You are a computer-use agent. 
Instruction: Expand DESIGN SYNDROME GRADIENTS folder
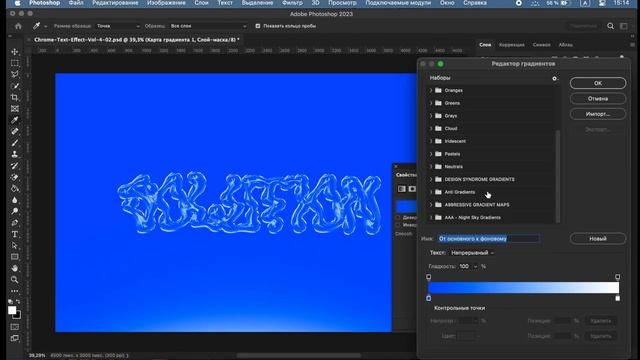431,179
